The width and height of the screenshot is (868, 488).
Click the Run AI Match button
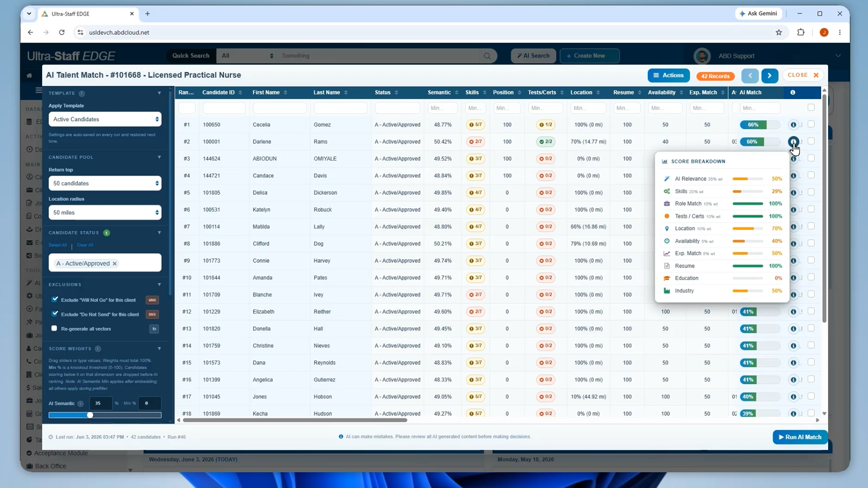pyautogui.click(x=800, y=437)
